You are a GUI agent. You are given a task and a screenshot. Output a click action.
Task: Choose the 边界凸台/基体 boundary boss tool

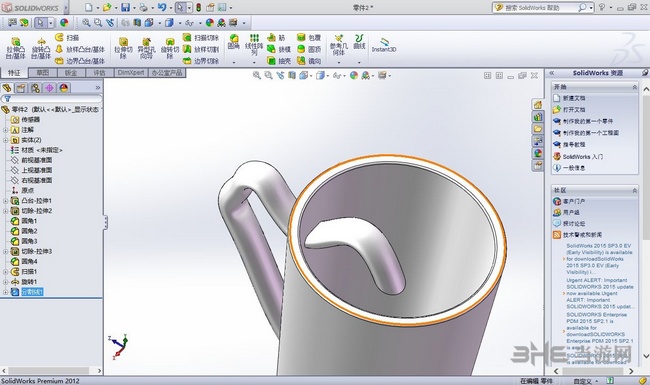(x=80, y=61)
